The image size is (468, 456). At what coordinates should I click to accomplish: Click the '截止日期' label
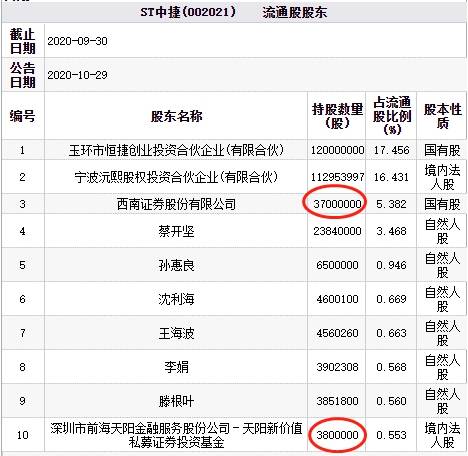point(22,41)
